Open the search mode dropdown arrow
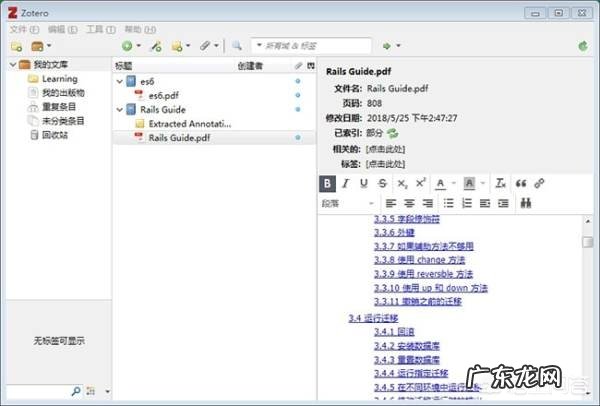 259,46
